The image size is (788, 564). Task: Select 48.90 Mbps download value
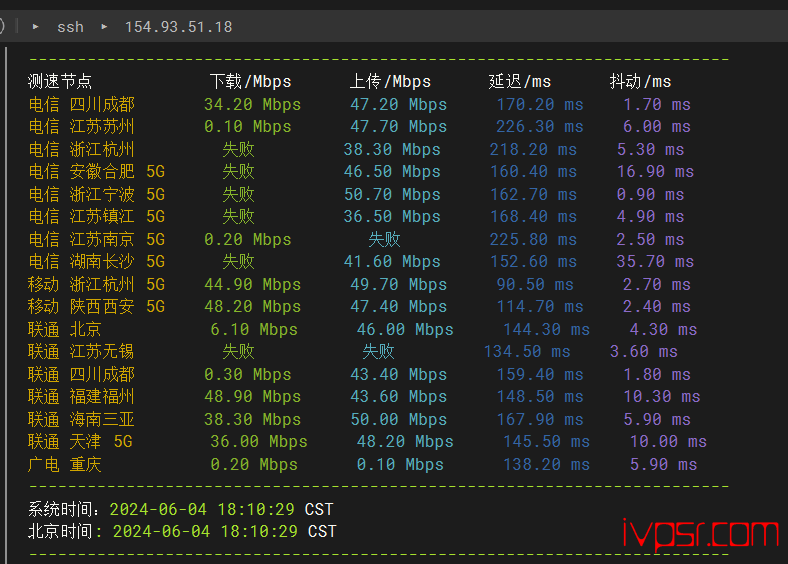[x=252, y=397]
